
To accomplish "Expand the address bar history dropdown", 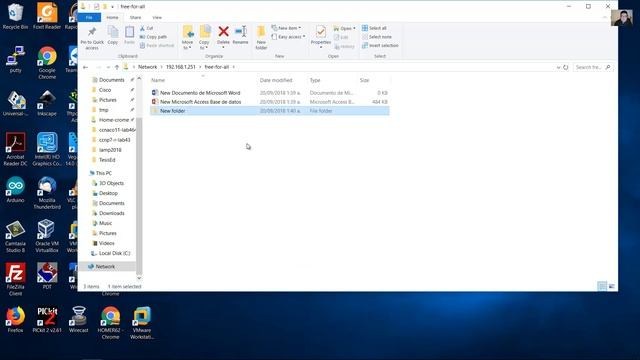I will [x=558, y=67].
